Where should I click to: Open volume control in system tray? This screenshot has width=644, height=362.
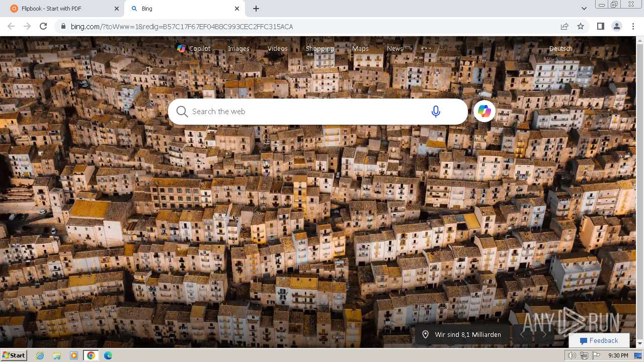tap(572, 355)
